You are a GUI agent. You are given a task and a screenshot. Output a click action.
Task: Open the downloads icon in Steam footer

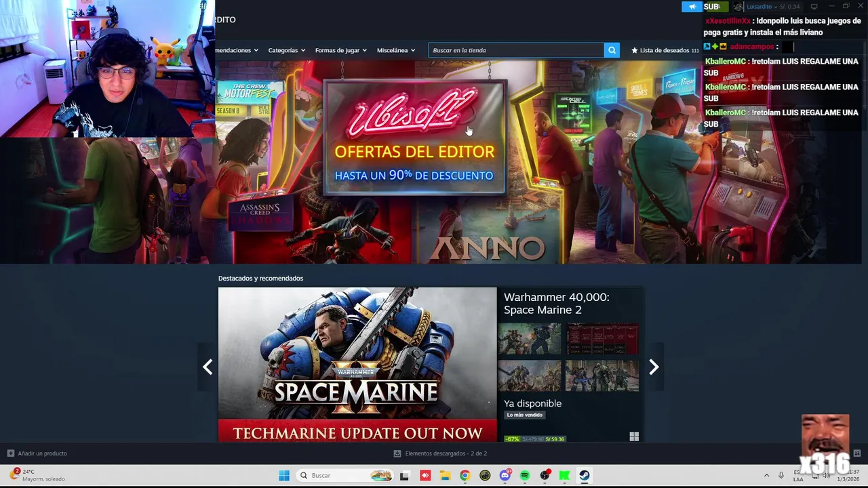[397, 453]
